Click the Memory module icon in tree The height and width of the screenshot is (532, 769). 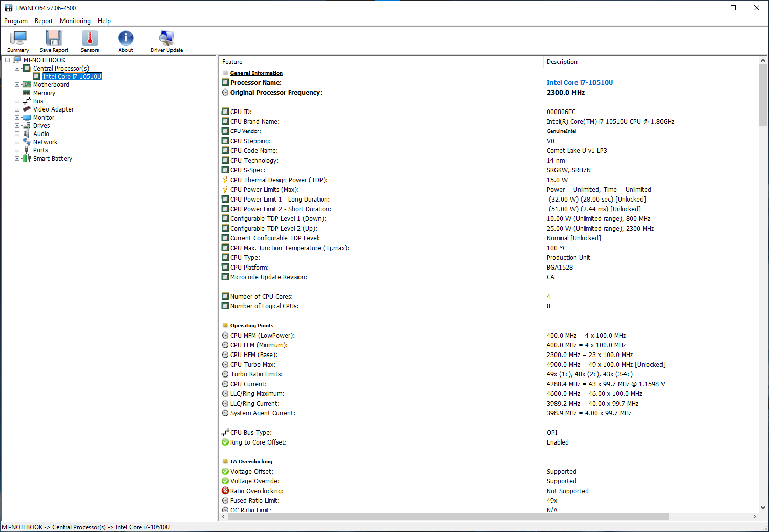[x=27, y=93]
